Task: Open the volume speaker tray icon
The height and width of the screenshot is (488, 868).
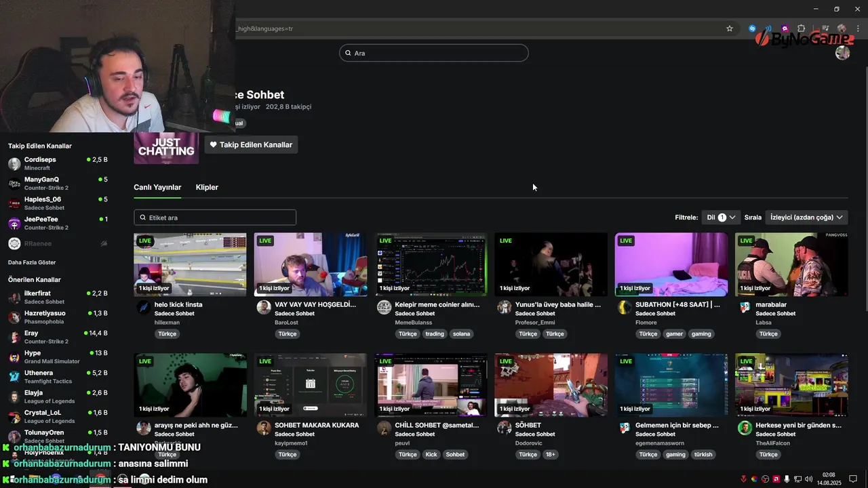Action: 809,479
